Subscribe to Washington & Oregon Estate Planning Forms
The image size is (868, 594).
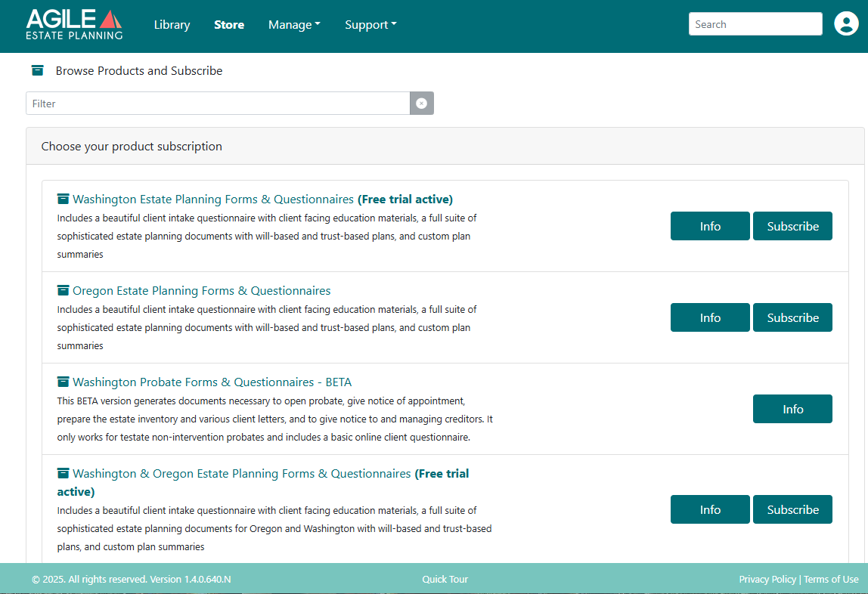coord(792,509)
